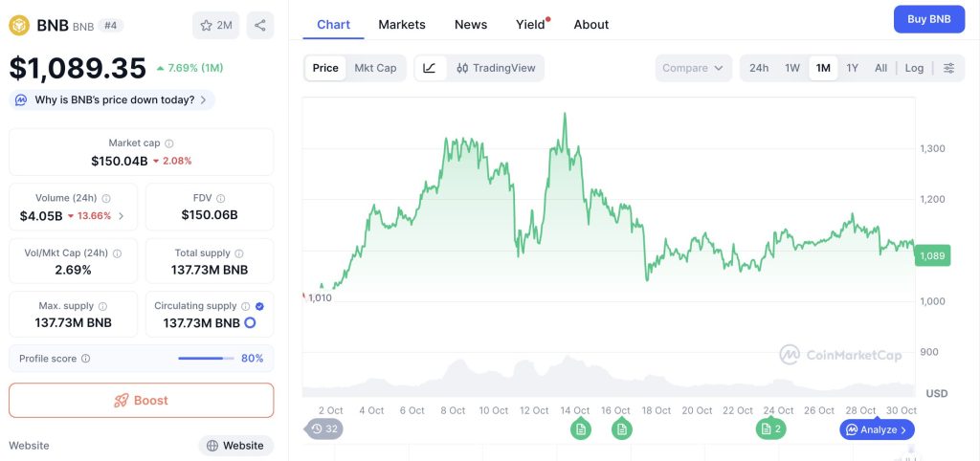The image size is (980, 461).
Task: Select the Price toggle option
Action: click(x=325, y=68)
